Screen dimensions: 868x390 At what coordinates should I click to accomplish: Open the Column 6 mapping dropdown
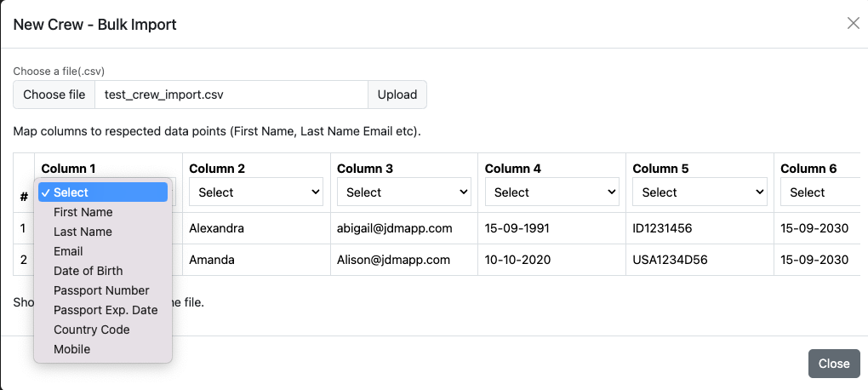pos(821,192)
